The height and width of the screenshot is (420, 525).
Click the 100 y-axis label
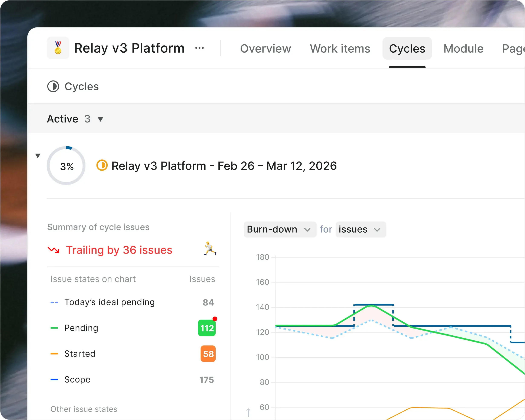[x=262, y=357]
